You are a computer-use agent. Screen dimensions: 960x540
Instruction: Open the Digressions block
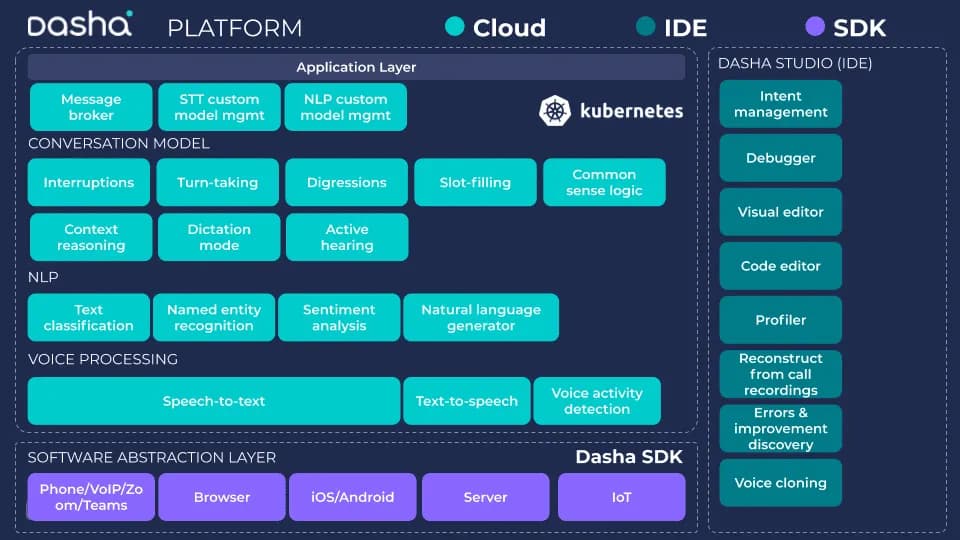click(x=347, y=182)
